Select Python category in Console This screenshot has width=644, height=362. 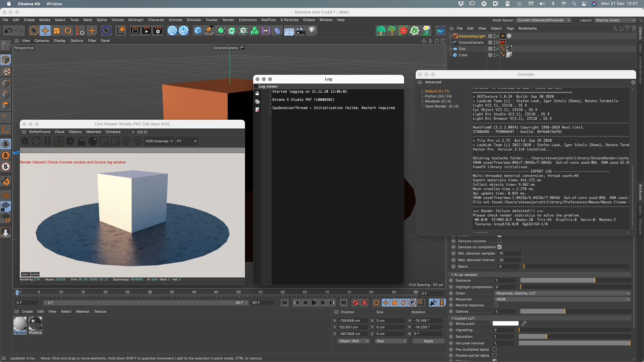point(438,96)
